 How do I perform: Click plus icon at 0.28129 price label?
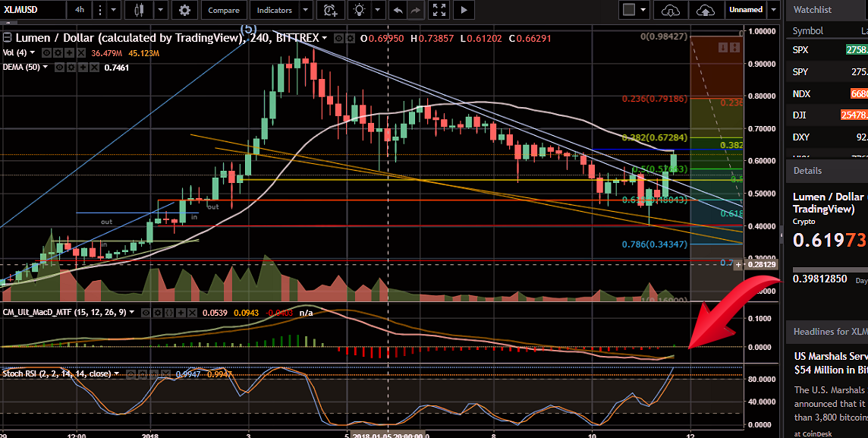coord(738,265)
